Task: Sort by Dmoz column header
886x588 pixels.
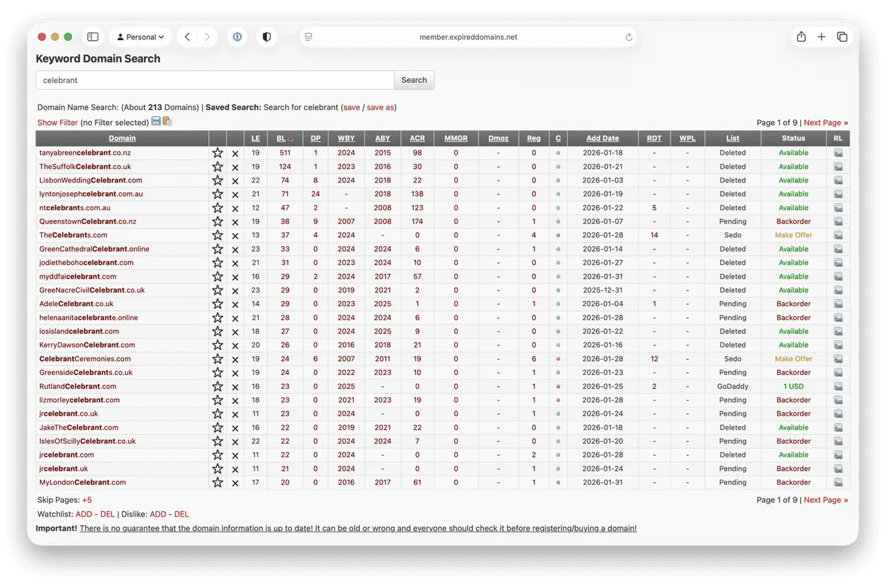Action: (498, 138)
